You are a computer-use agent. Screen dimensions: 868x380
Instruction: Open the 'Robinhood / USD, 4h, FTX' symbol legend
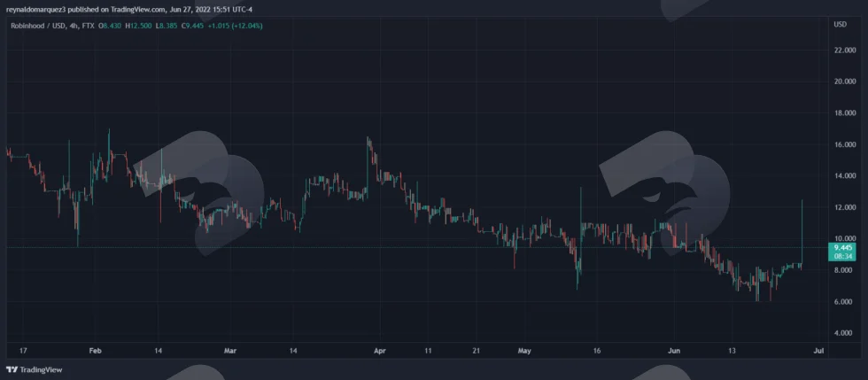click(52, 26)
